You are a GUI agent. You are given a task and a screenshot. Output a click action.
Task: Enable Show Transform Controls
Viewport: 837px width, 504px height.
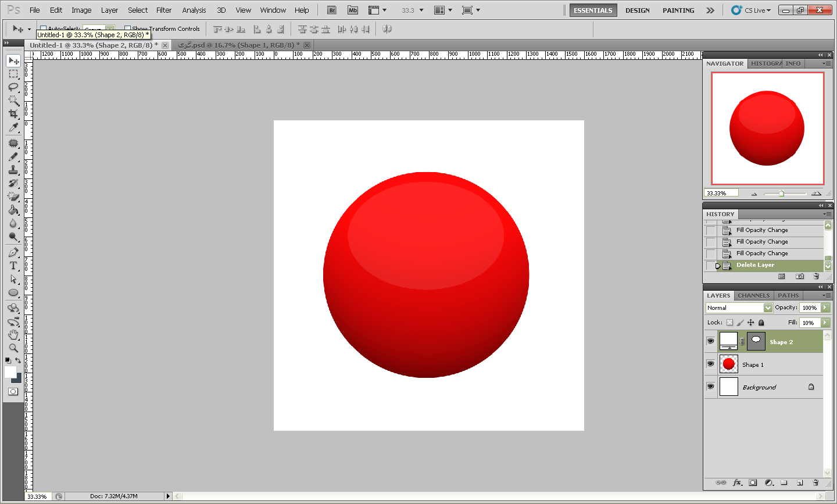(129, 28)
